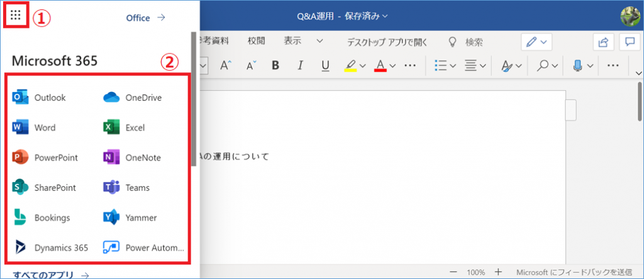The image size is (644, 279).
Task: Click paragraph alignment icon
Action: pos(470,65)
